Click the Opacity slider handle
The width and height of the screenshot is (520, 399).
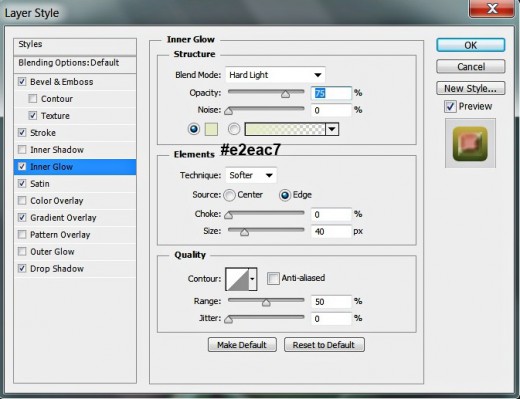coord(285,94)
